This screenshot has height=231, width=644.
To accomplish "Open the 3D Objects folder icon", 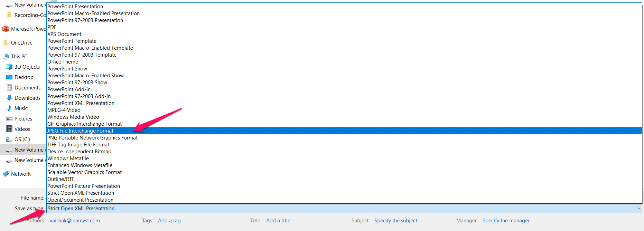I will [x=9, y=67].
